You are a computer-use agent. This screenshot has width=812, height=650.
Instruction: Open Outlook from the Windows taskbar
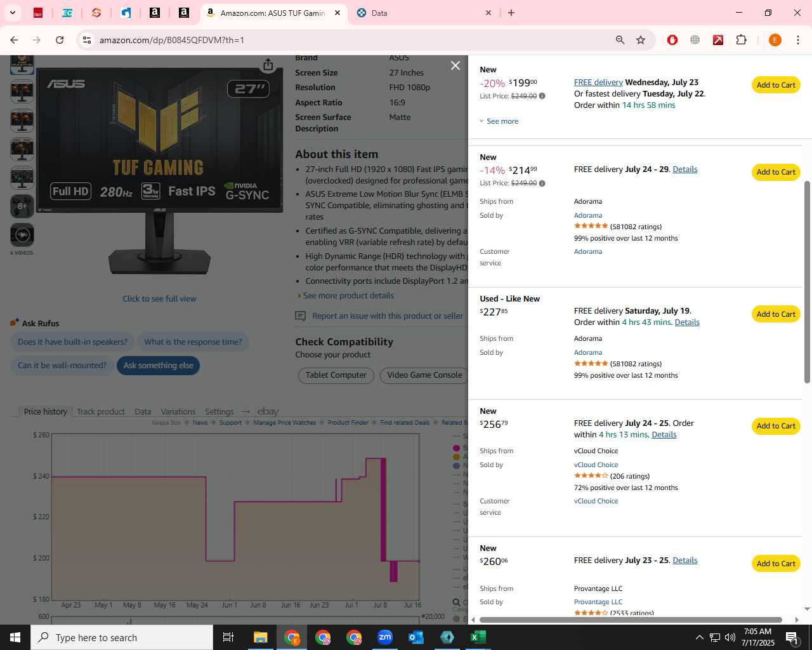(416, 637)
